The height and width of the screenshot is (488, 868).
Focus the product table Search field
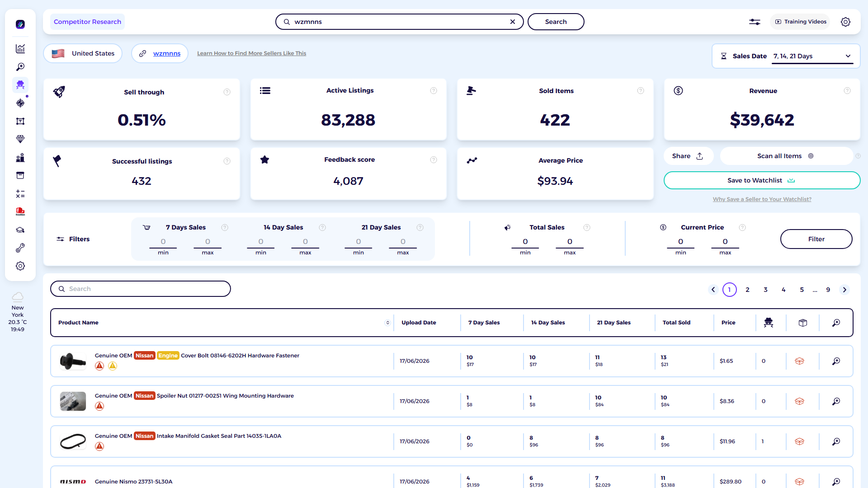141,289
